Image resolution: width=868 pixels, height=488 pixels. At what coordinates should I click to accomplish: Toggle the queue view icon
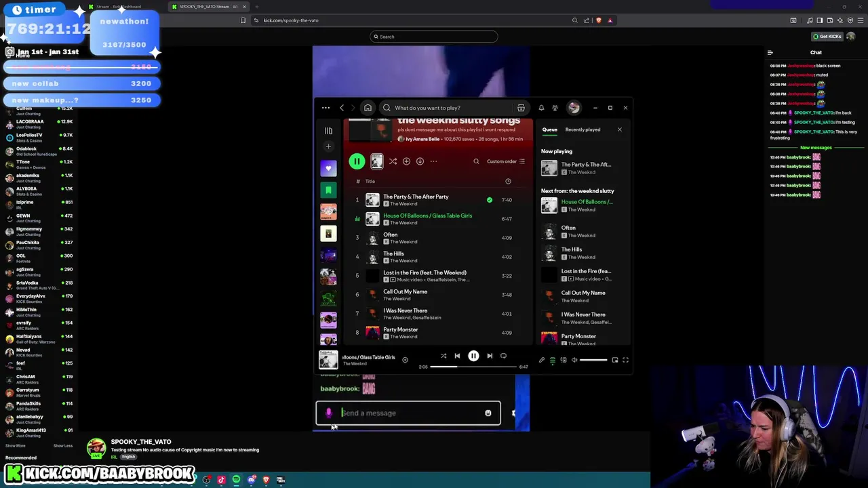point(553,360)
